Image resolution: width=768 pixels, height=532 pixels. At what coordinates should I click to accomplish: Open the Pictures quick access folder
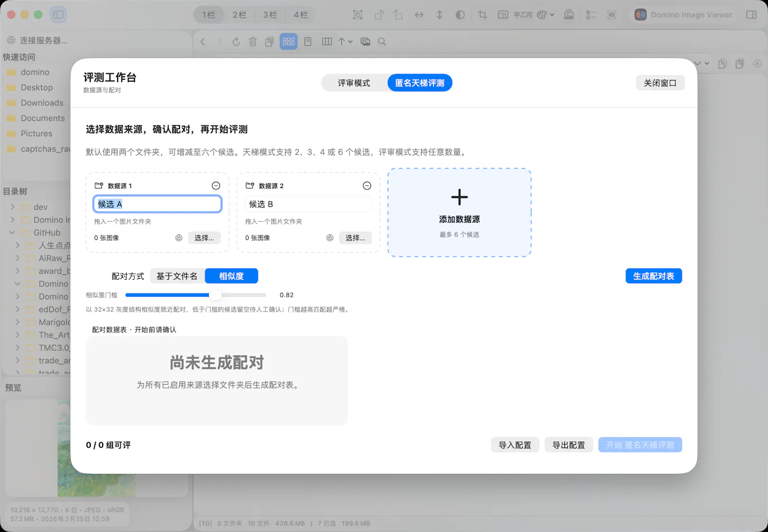pyautogui.click(x=36, y=133)
